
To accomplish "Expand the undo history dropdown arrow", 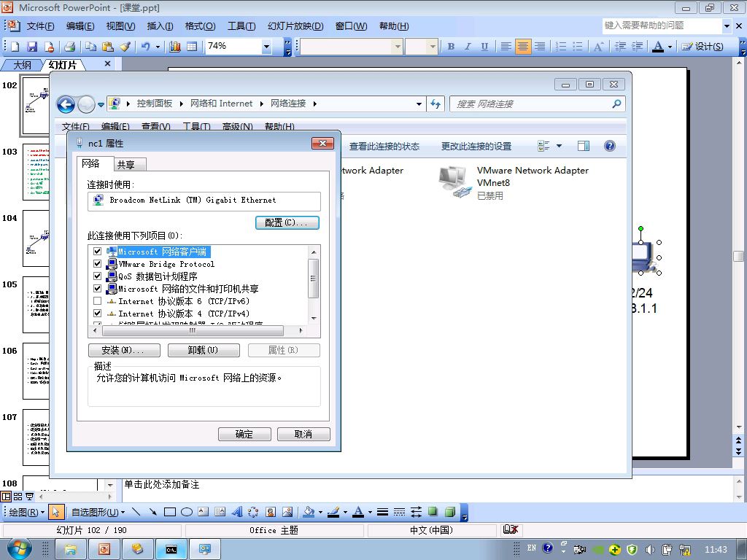I will pos(158,46).
